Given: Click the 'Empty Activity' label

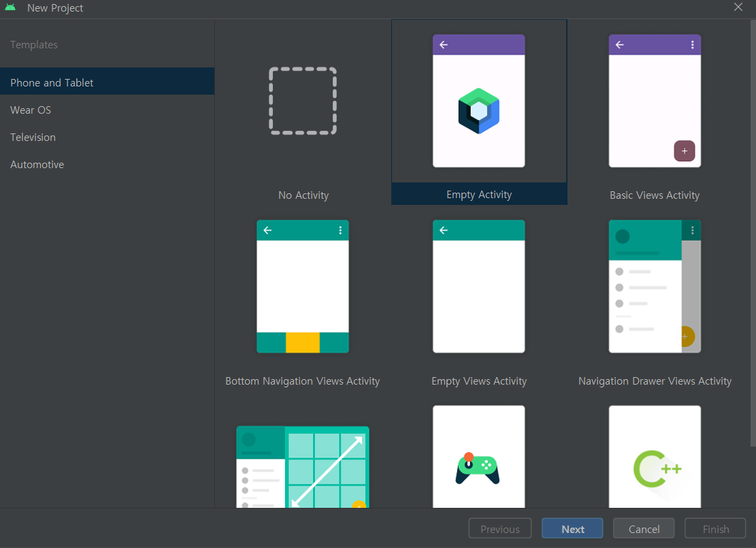Looking at the screenshot, I should pyautogui.click(x=479, y=195).
